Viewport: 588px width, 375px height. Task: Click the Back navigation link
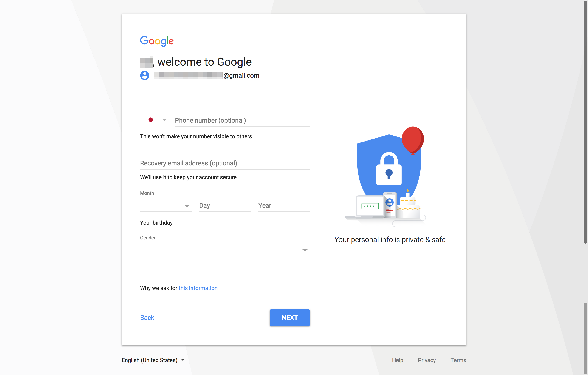(147, 318)
